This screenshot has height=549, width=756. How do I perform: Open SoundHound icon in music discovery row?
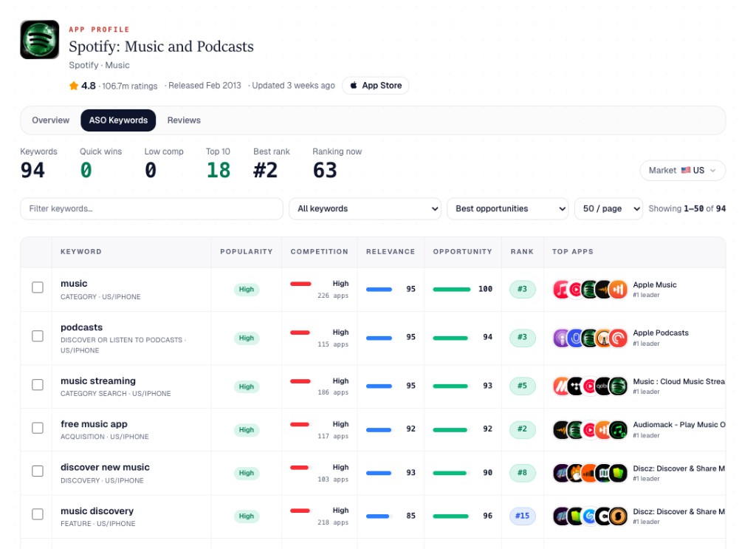(618, 516)
